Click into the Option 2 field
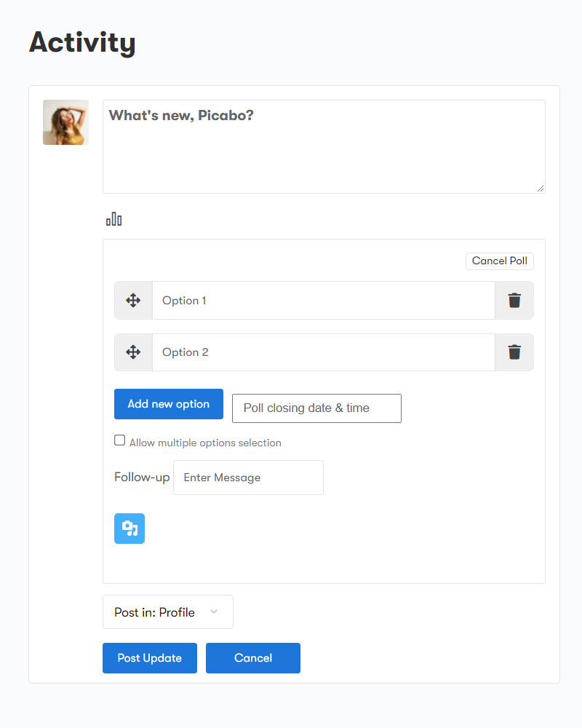 tap(324, 352)
